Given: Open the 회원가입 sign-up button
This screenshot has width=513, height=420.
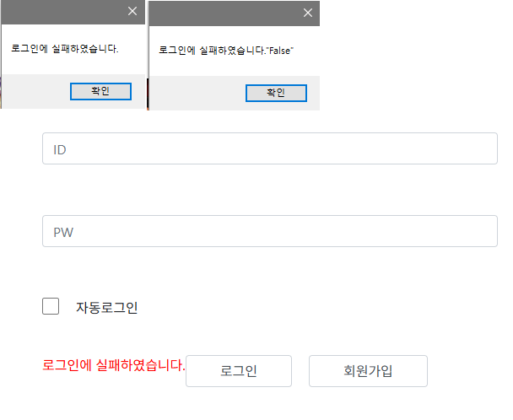Looking at the screenshot, I should point(368,370).
